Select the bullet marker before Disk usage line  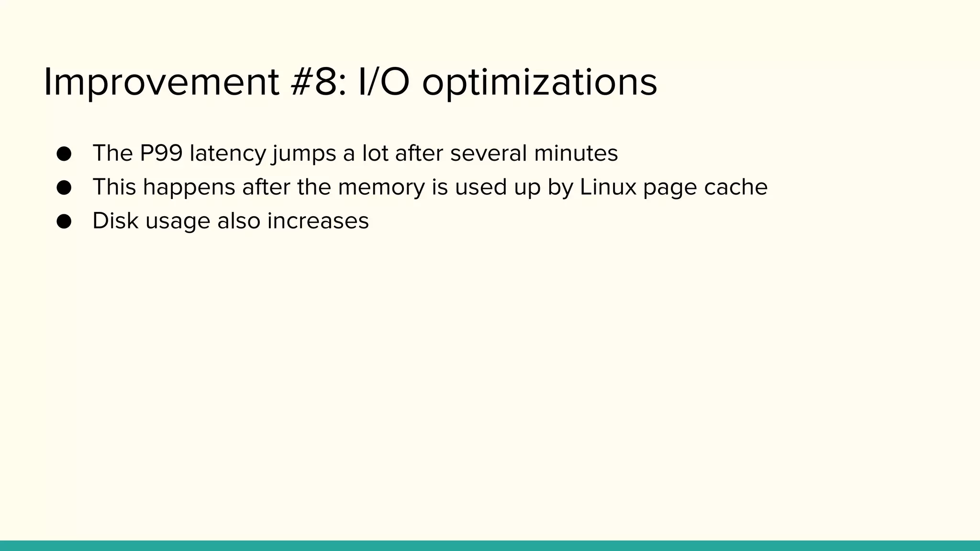(x=64, y=221)
